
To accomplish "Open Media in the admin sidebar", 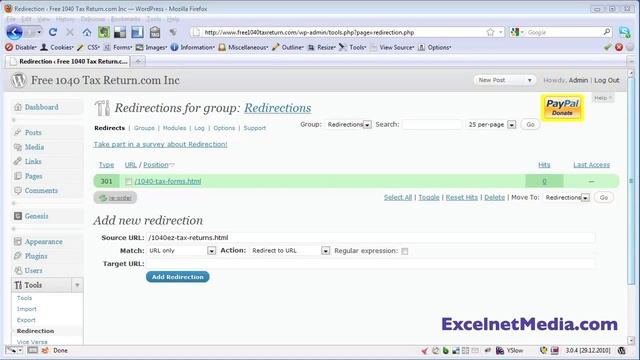I will (x=34, y=147).
